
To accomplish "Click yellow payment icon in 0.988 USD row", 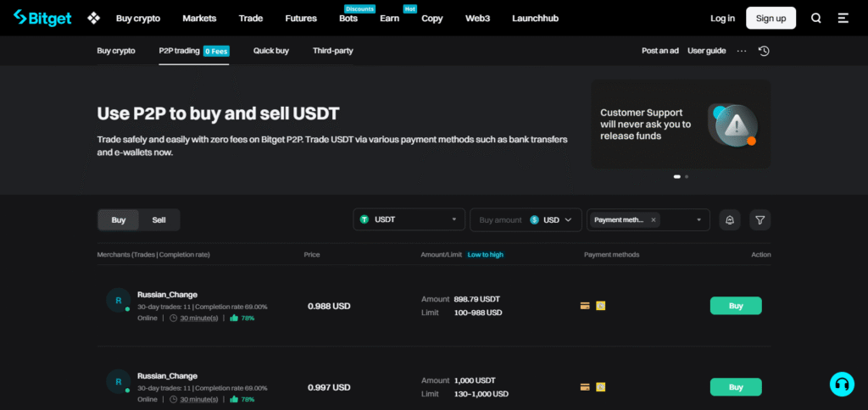I will (601, 306).
